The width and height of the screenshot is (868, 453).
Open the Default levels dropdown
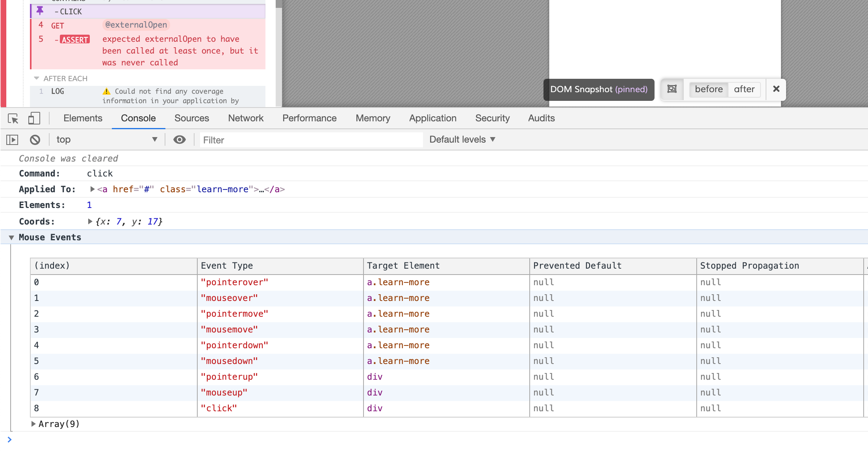[462, 139]
